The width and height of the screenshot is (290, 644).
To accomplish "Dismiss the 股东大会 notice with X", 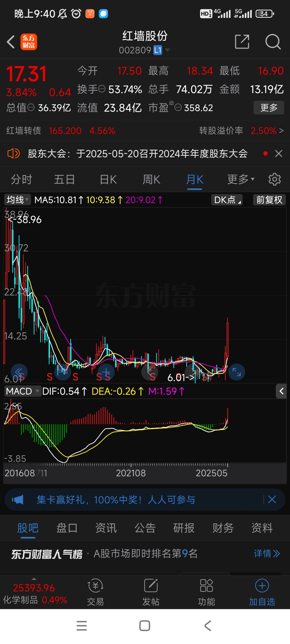I will [279, 153].
